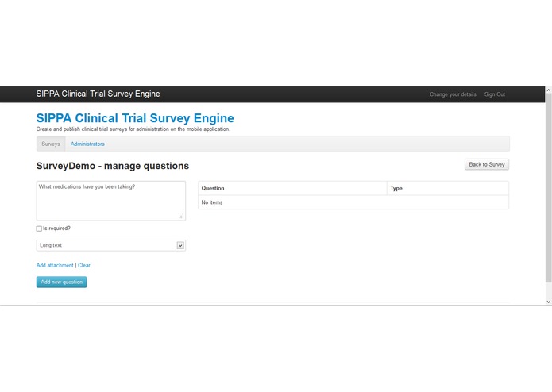Click the 'Question' column header
Screen dimensions: 552x392
click(292, 188)
